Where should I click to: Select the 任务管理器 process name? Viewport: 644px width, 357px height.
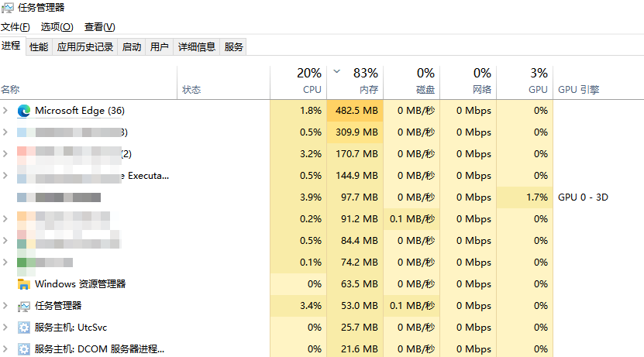point(58,306)
